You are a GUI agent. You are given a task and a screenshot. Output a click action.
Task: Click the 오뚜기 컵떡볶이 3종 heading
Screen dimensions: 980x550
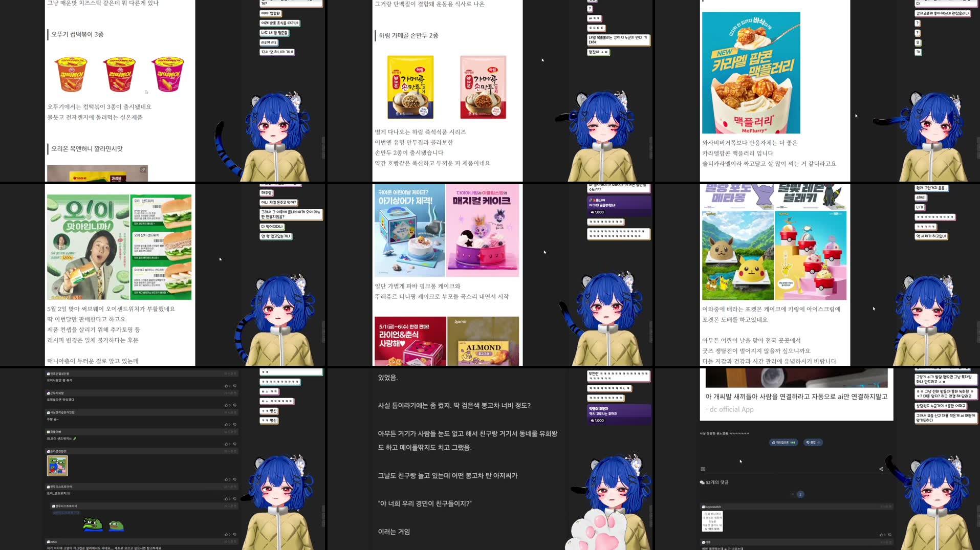[x=77, y=35]
